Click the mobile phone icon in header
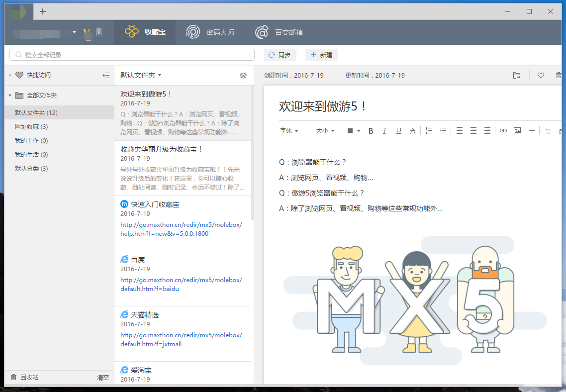This screenshot has height=392, width=566. pyautogui.click(x=99, y=33)
